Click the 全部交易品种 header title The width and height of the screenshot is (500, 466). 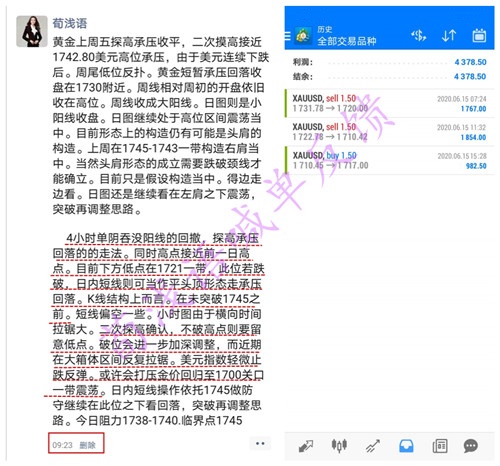tap(347, 41)
